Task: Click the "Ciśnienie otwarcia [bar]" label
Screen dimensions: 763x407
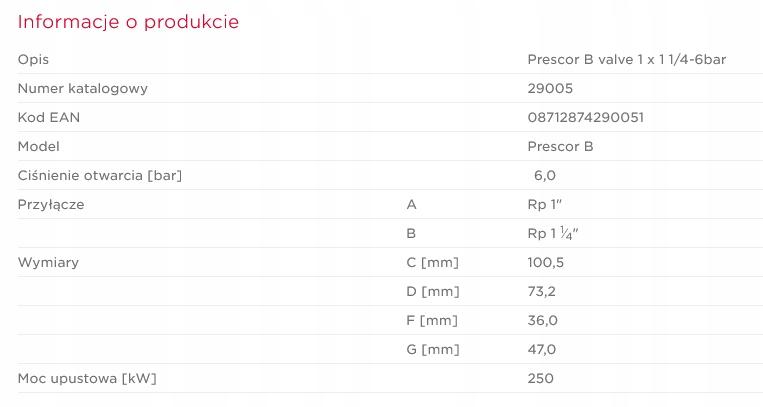Action: click(100, 175)
